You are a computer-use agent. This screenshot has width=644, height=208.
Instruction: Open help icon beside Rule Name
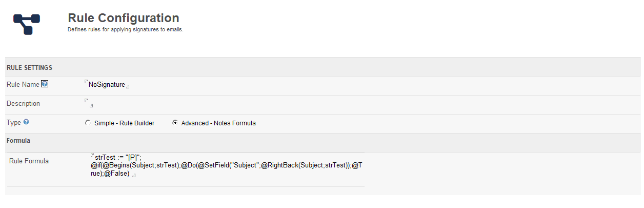pyautogui.click(x=45, y=84)
